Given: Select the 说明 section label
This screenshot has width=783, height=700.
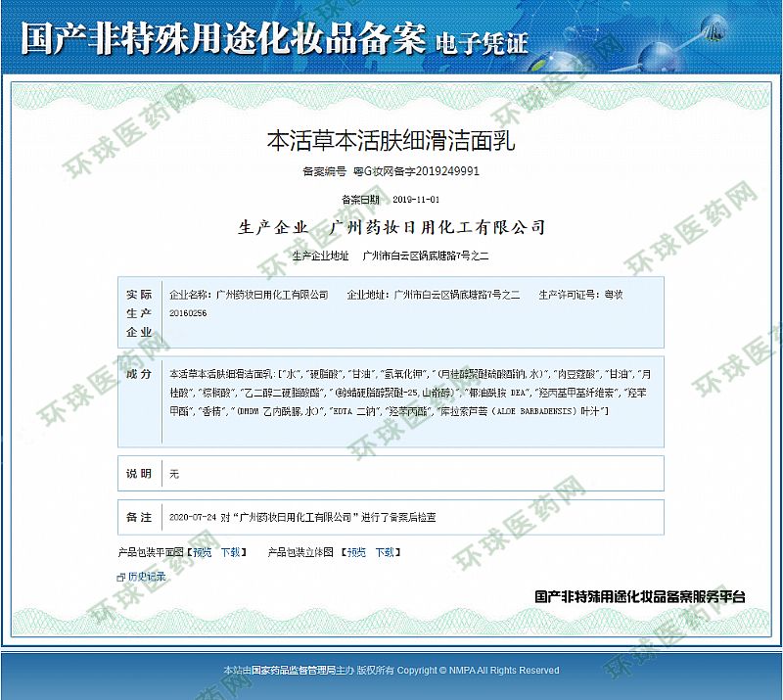Looking at the screenshot, I should pos(139,474).
